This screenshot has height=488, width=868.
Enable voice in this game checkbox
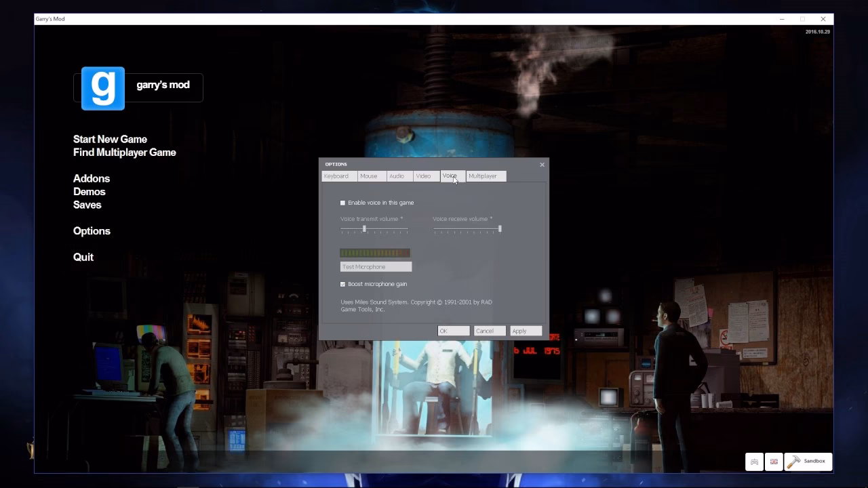pyautogui.click(x=342, y=203)
